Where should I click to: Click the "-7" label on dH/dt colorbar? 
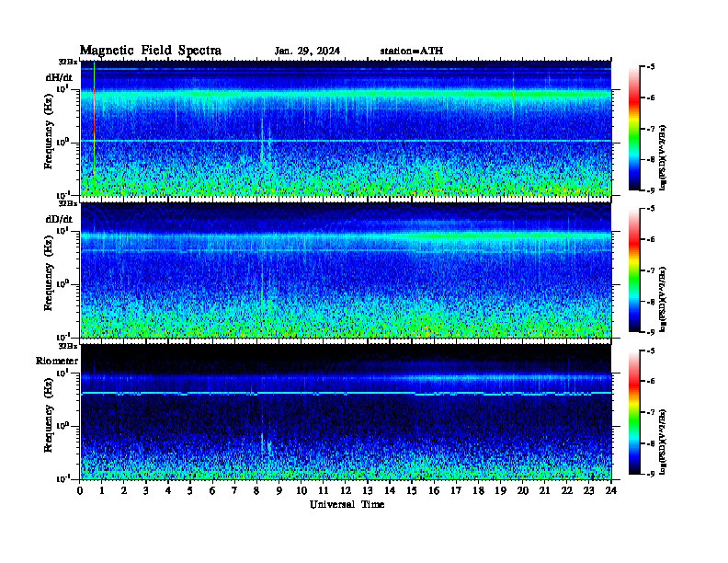[x=651, y=129]
